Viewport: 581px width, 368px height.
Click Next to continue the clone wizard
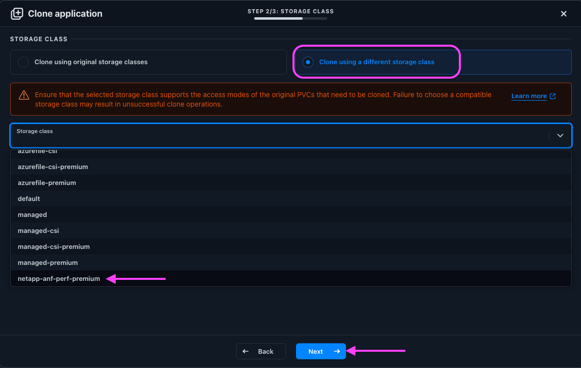point(321,351)
